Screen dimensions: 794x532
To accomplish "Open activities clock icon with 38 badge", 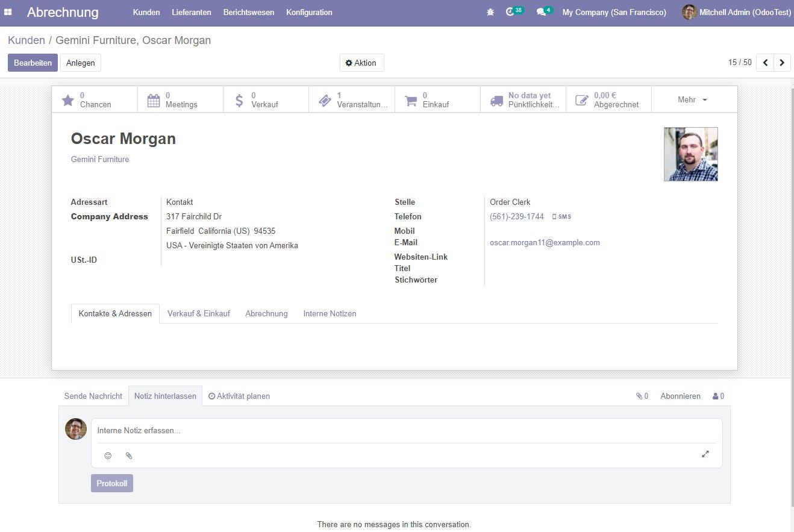I will point(512,12).
